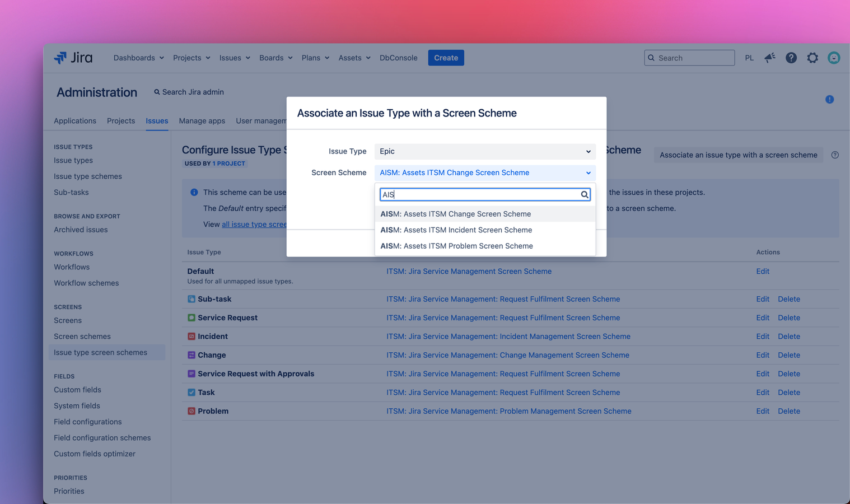
Task: Click the info icon in the scheme notice
Action: pos(194,192)
